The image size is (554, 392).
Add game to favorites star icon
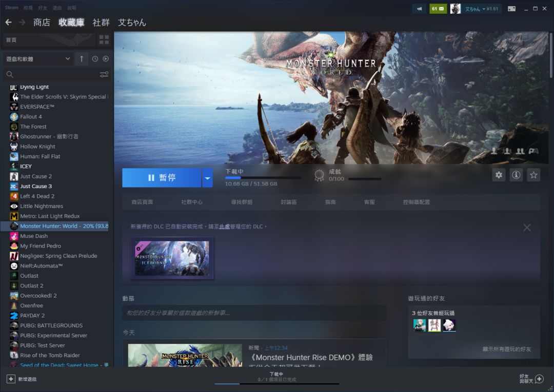click(533, 175)
